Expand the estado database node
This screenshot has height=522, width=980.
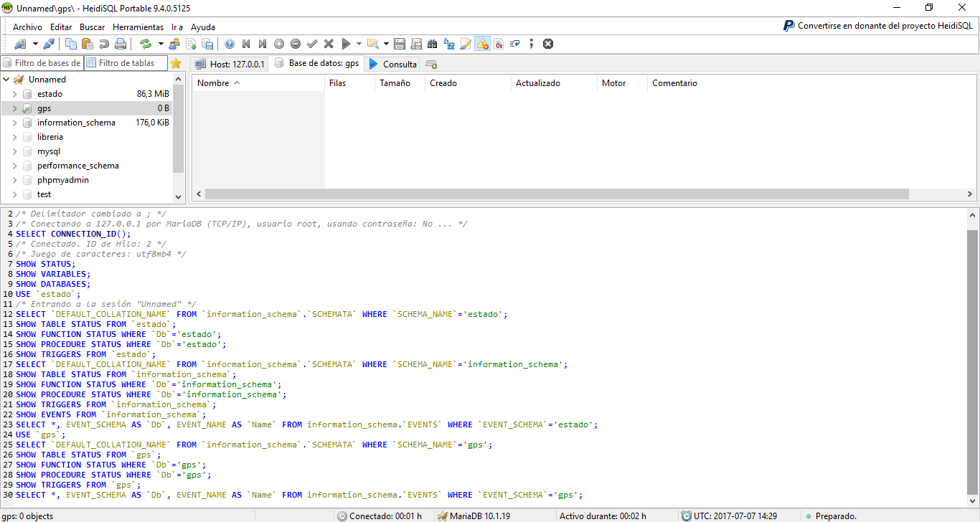pyautogui.click(x=14, y=93)
